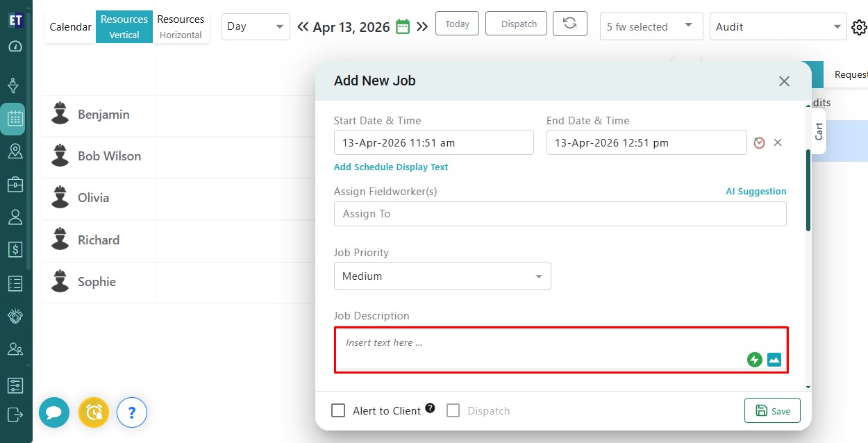Click the green lightning bolt icon
Screen dimensions: 868x443
[754, 360]
